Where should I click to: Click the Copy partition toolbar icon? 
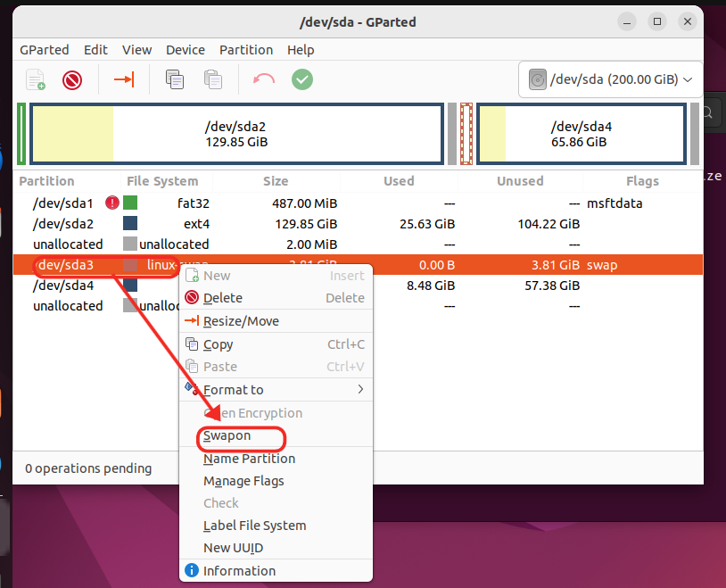(175, 79)
